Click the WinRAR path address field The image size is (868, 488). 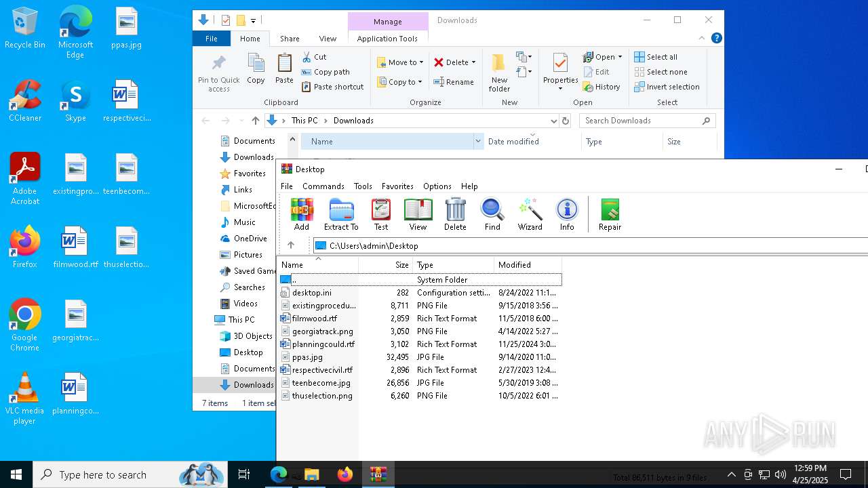[x=590, y=245]
